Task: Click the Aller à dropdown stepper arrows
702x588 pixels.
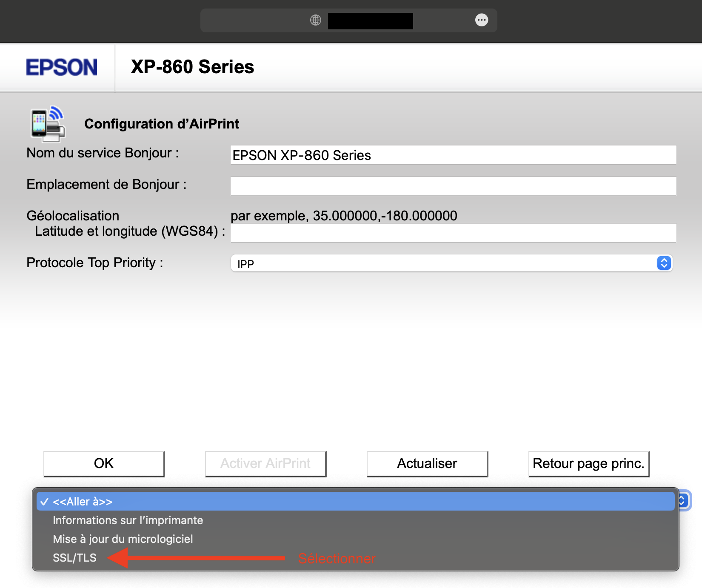Action: click(x=683, y=500)
